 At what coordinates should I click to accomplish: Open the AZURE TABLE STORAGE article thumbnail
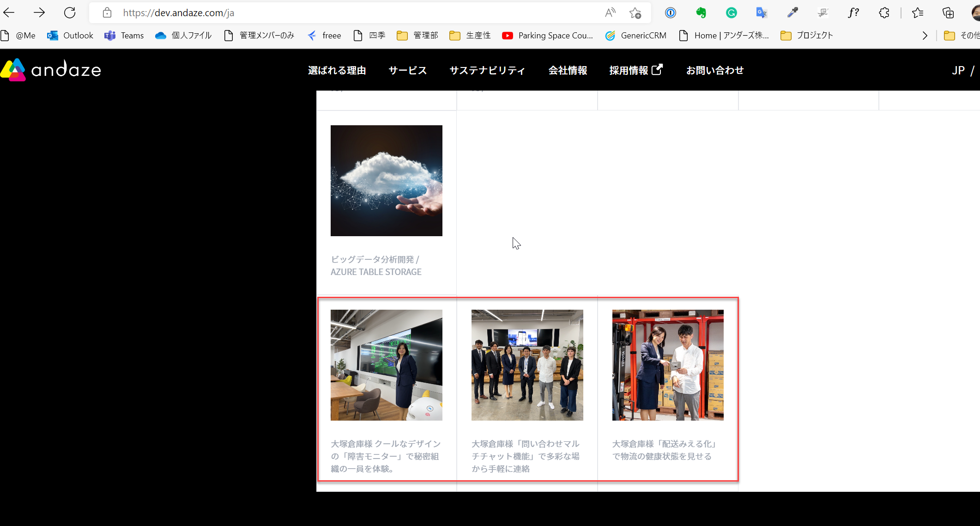click(386, 181)
